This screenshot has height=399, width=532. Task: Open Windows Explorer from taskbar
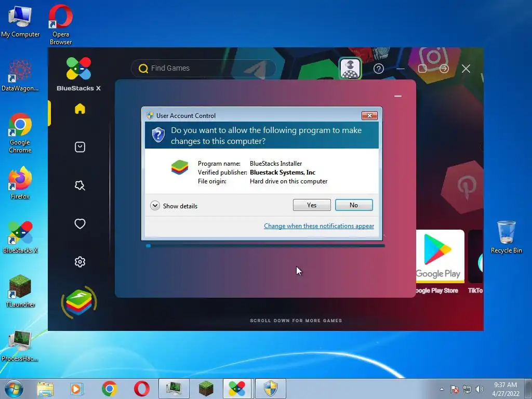coord(45,389)
